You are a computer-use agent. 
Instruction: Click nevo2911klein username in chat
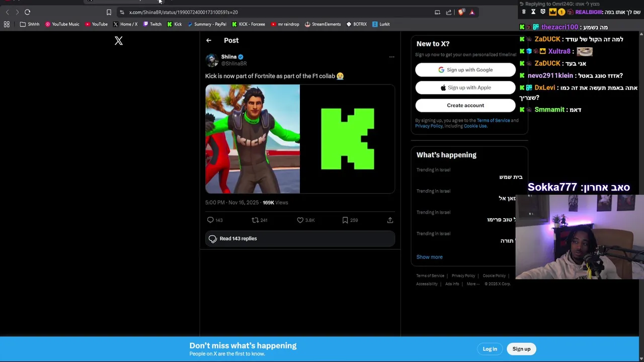[550, 75]
